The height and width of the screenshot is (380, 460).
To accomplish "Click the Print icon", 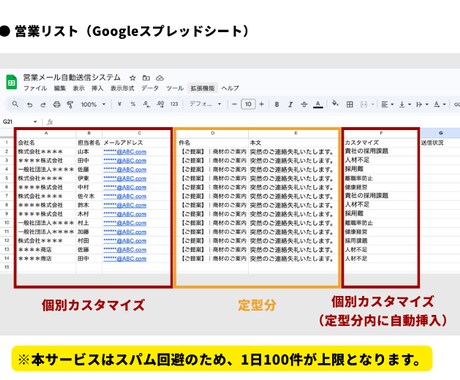I will (x=57, y=105).
